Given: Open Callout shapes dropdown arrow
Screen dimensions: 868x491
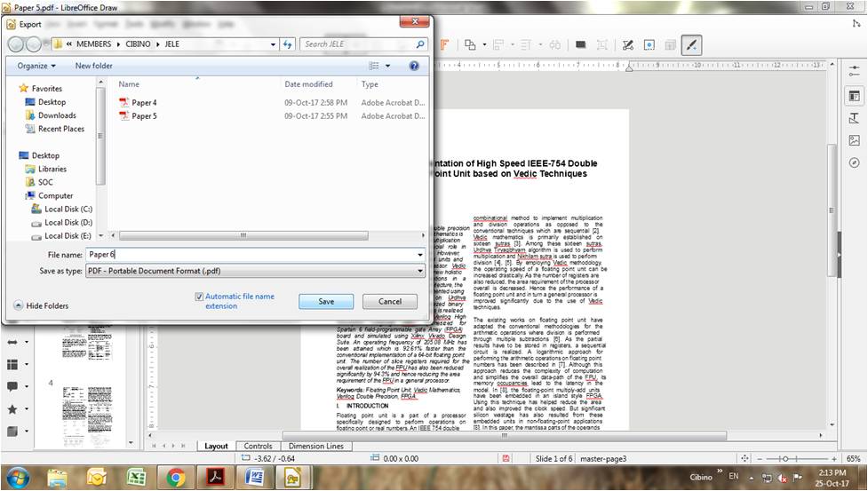Looking at the screenshot, I should [x=26, y=386].
